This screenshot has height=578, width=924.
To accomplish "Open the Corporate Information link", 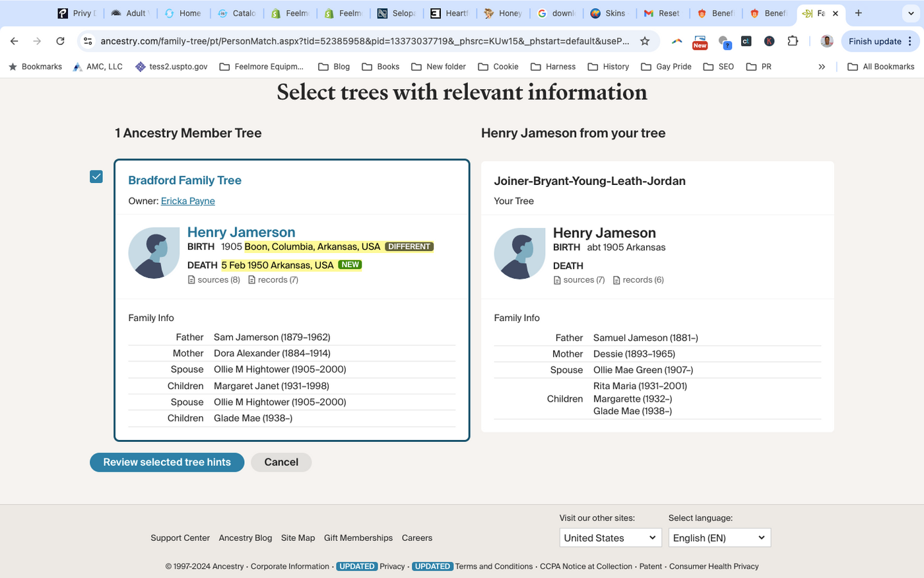I will point(290,566).
